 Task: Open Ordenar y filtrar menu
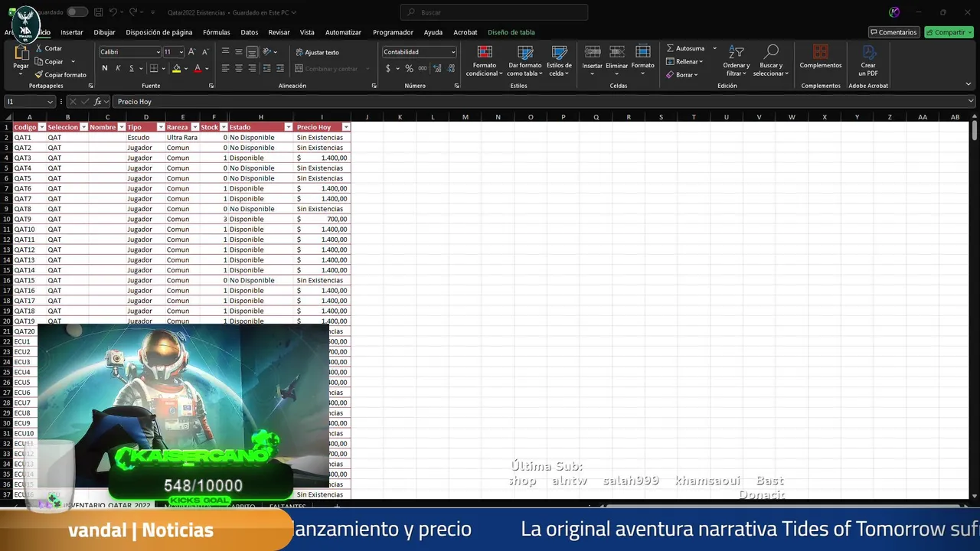[737, 60]
